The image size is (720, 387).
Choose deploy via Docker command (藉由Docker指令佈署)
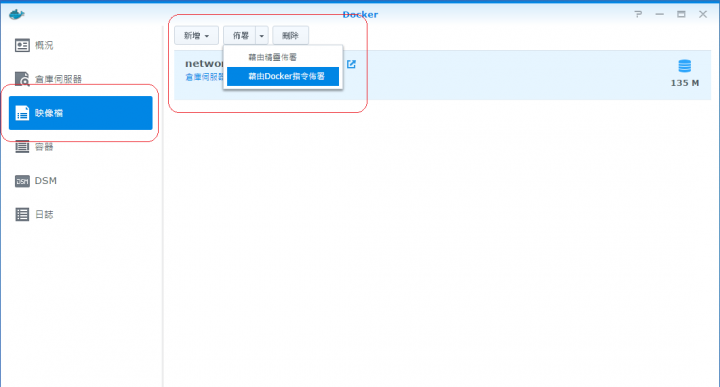tap(283, 76)
